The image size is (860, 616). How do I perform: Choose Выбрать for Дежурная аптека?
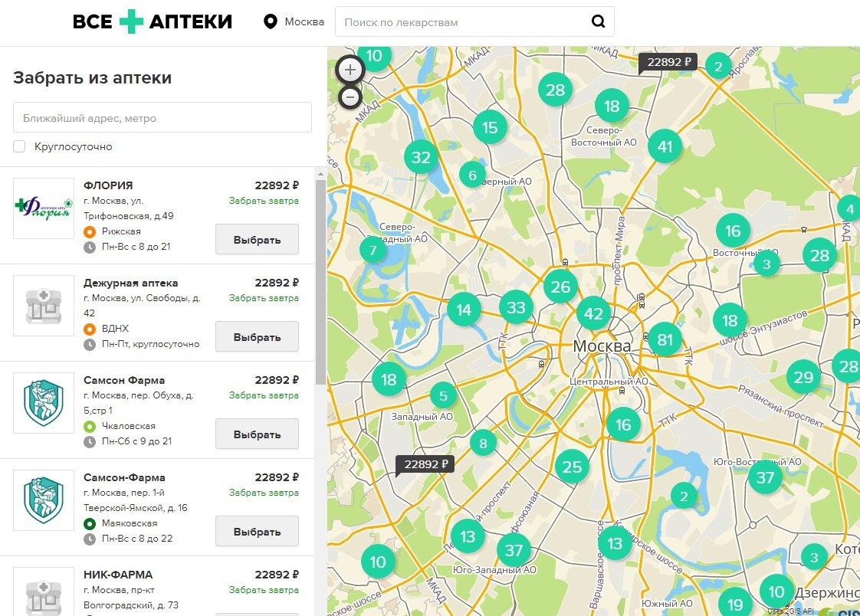point(258,336)
